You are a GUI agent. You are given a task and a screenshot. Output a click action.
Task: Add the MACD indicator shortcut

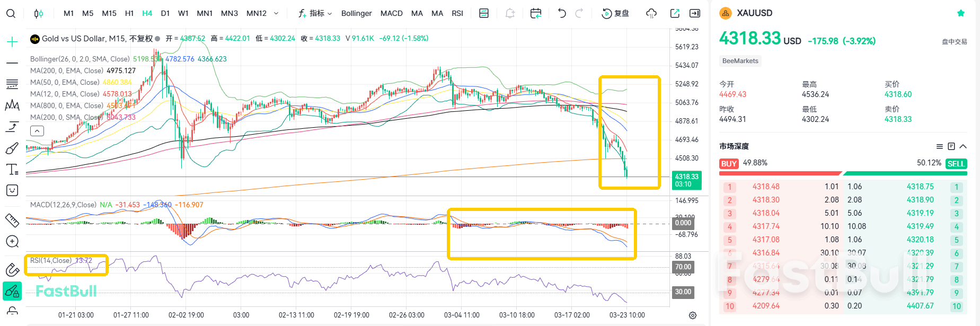(x=392, y=13)
